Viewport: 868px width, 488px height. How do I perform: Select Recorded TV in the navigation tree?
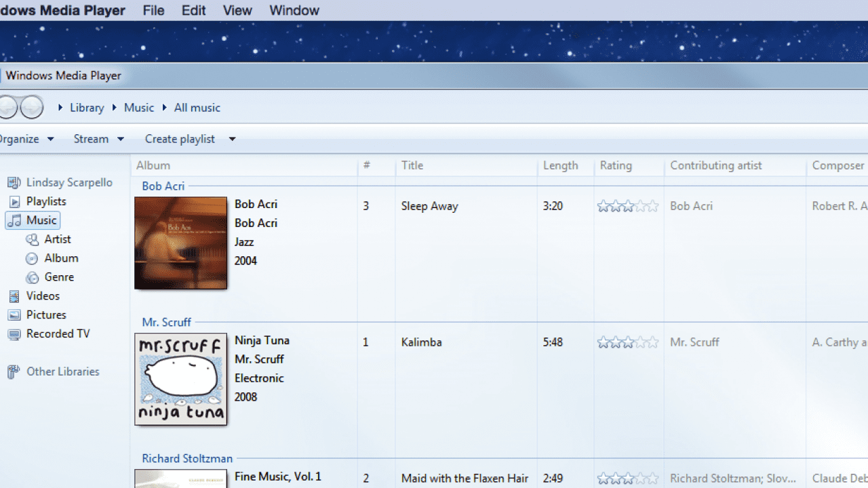click(58, 334)
